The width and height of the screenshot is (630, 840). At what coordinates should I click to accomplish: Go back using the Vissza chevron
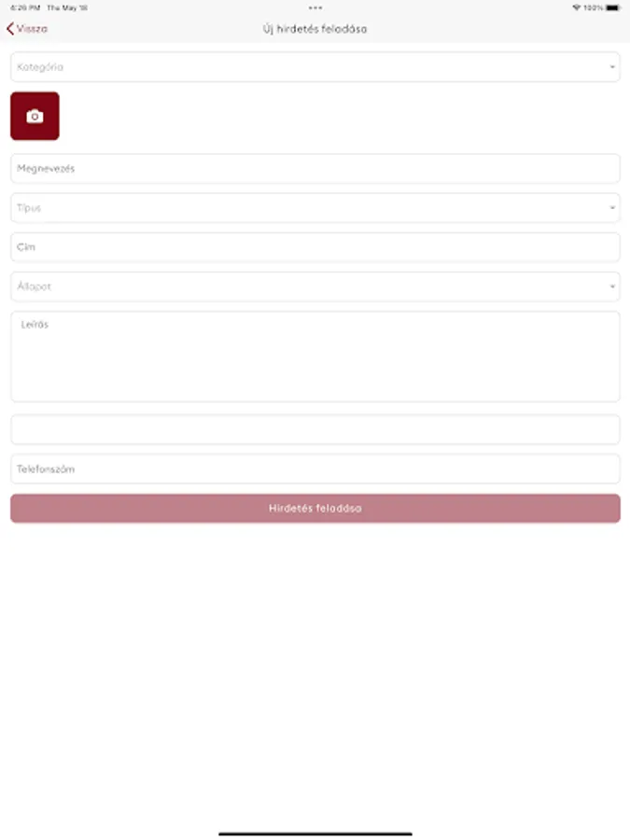[x=10, y=29]
